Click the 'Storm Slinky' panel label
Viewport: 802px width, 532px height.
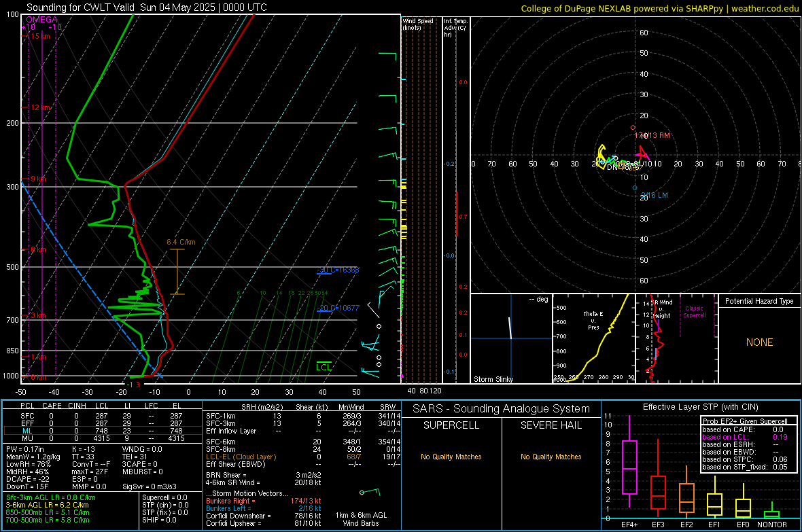coord(493,379)
